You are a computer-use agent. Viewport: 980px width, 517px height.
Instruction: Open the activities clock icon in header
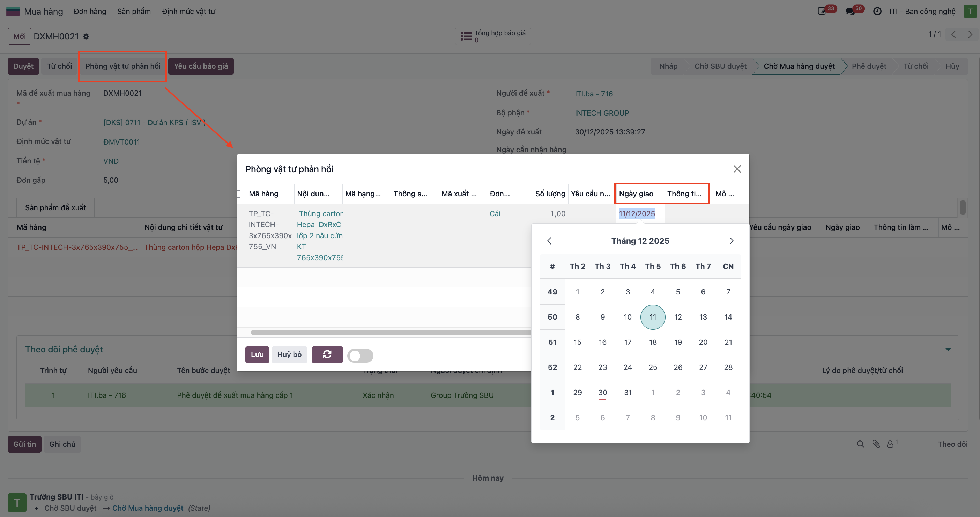[877, 12]
